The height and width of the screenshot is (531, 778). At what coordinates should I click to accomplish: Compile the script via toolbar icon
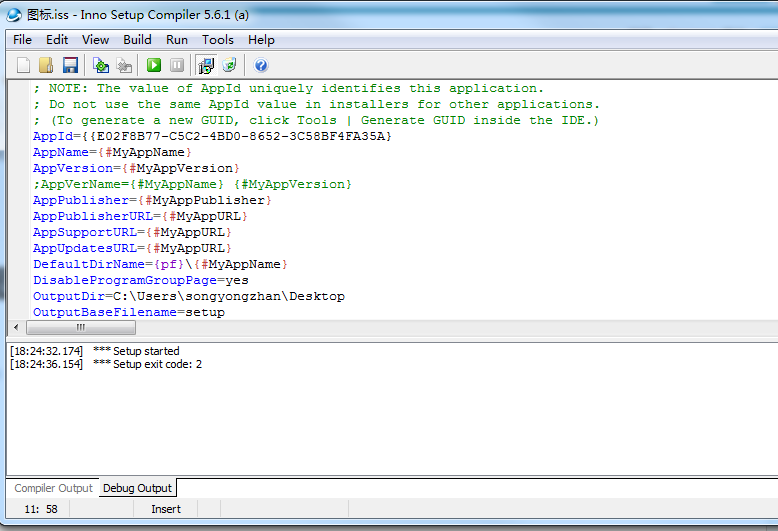[x=101, y=65]
